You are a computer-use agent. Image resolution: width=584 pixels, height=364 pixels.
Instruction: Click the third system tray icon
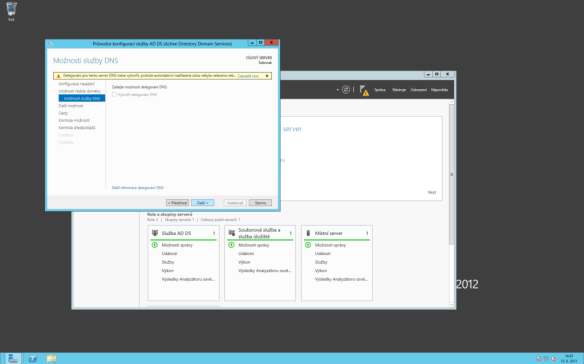553,359
